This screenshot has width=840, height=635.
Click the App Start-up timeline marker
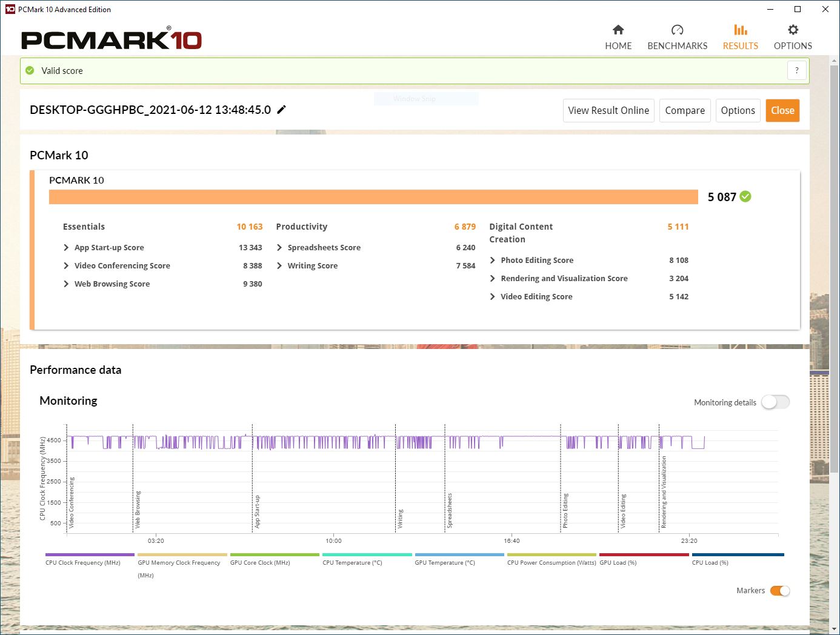tap(257, 512)
